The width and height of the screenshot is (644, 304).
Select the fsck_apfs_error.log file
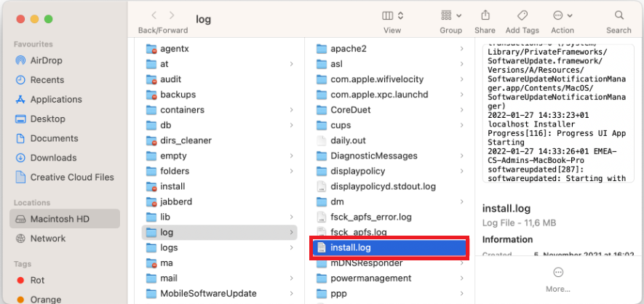tap(389, 217)
